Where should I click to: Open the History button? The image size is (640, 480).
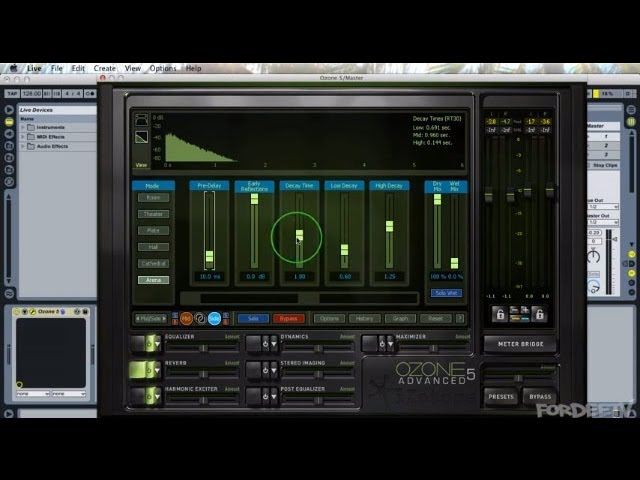pyautogui.click(x=364, y=318)
